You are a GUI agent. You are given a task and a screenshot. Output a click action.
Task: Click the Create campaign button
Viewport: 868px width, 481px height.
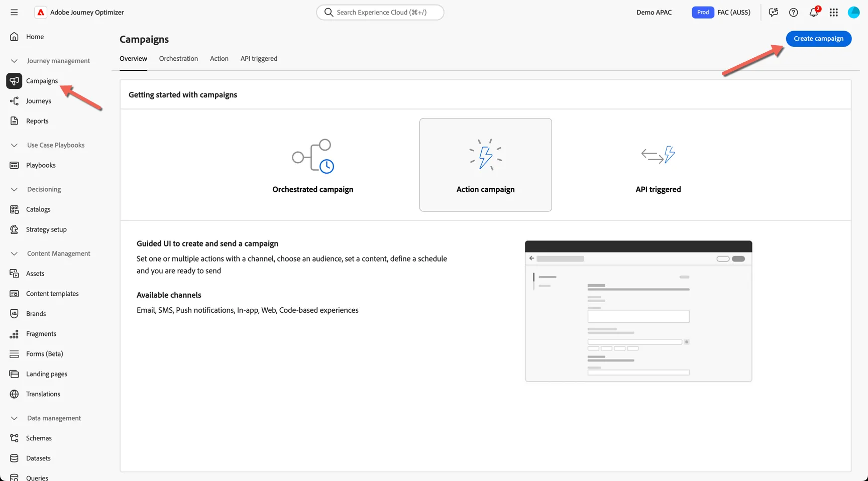coord(818,39)
